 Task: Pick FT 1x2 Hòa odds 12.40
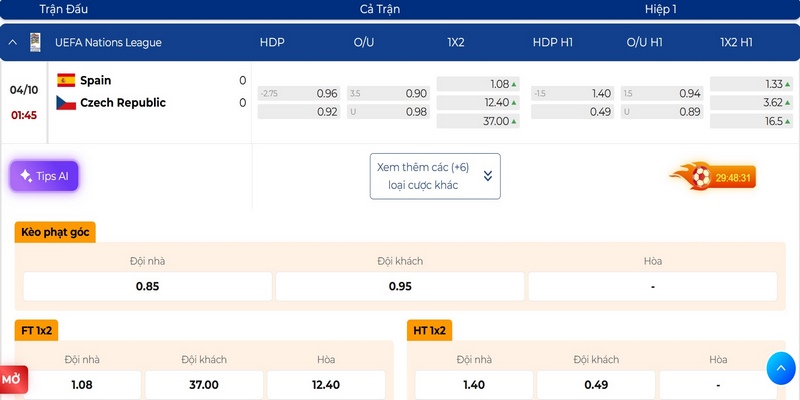click(x=326, y=385)
